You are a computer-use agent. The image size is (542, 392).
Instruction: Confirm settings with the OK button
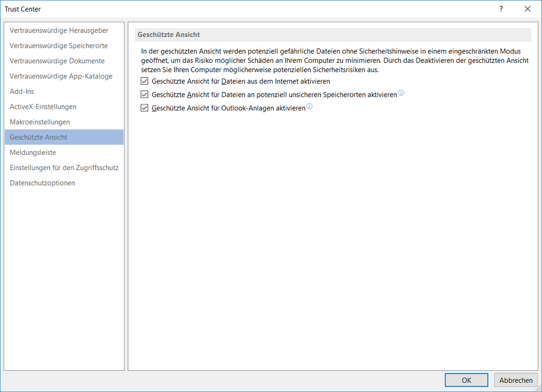(x=466, y=380)
